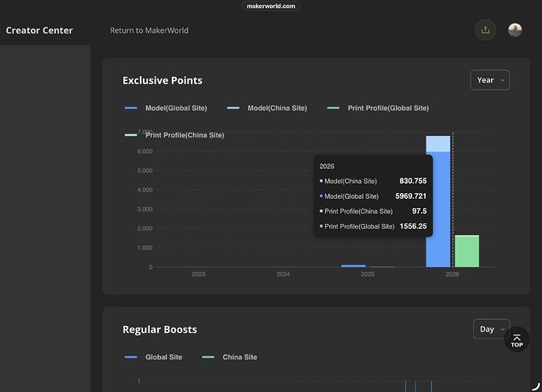The image size is (542, 392).
Task: Toggle Model(Global Site) legend series
Action: [x=166, y=108]
